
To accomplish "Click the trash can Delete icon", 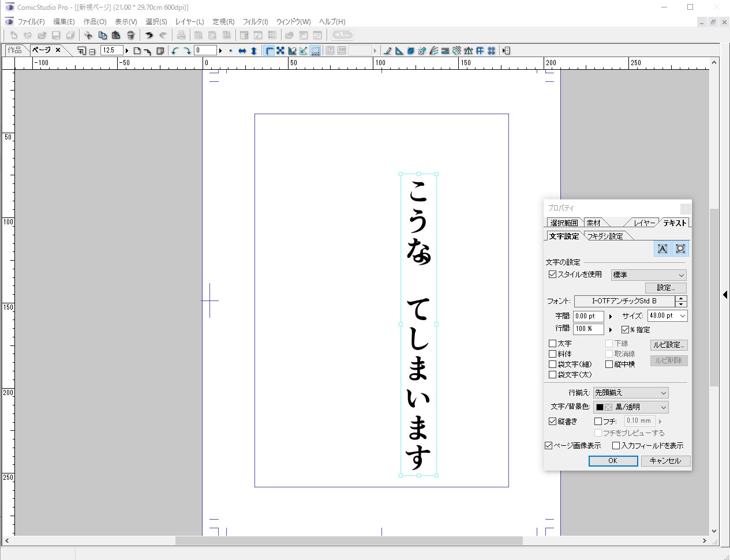I will pyautogui.click(x=130, y=35).
